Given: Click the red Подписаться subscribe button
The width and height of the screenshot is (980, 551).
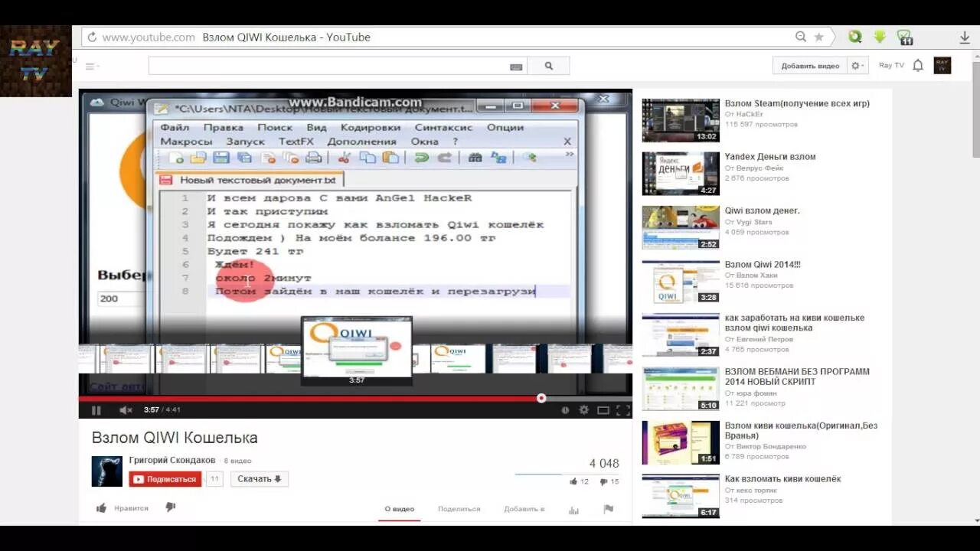Looking at the screenshot, I should (165, 479).
